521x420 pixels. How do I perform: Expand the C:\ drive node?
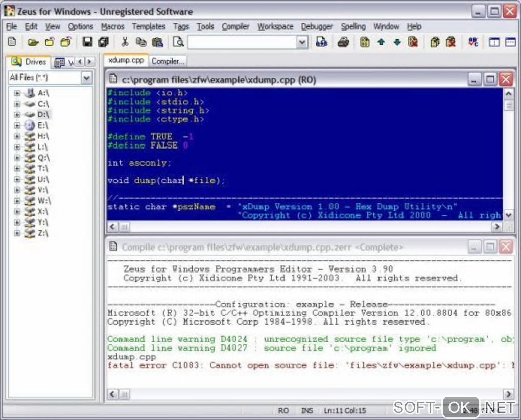tap(17, 104)
